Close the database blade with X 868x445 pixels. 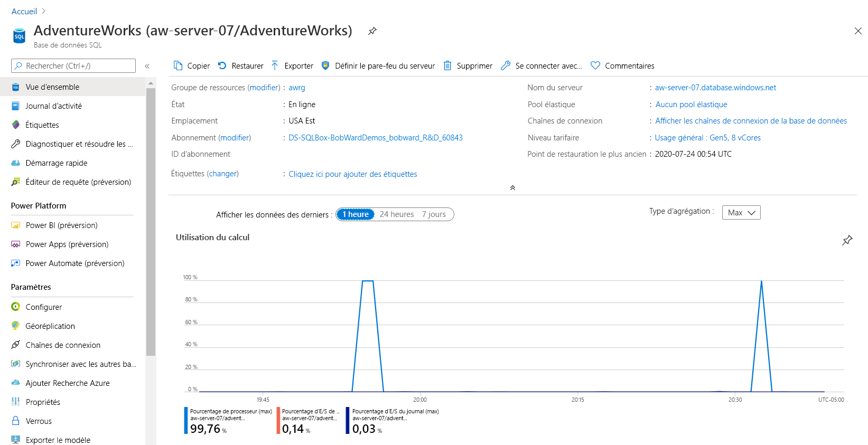click(x=858, y=31)
